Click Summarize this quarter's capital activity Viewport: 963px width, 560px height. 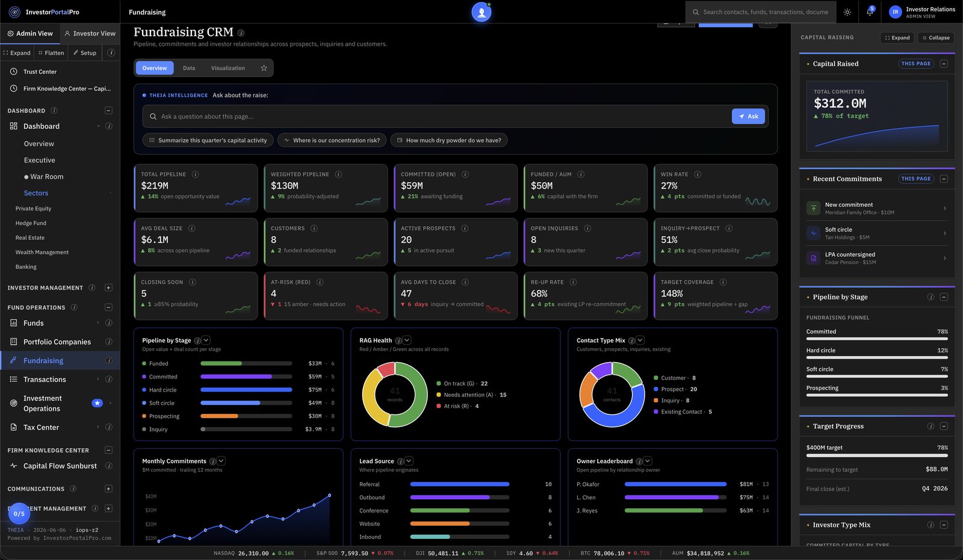(208, 140)
